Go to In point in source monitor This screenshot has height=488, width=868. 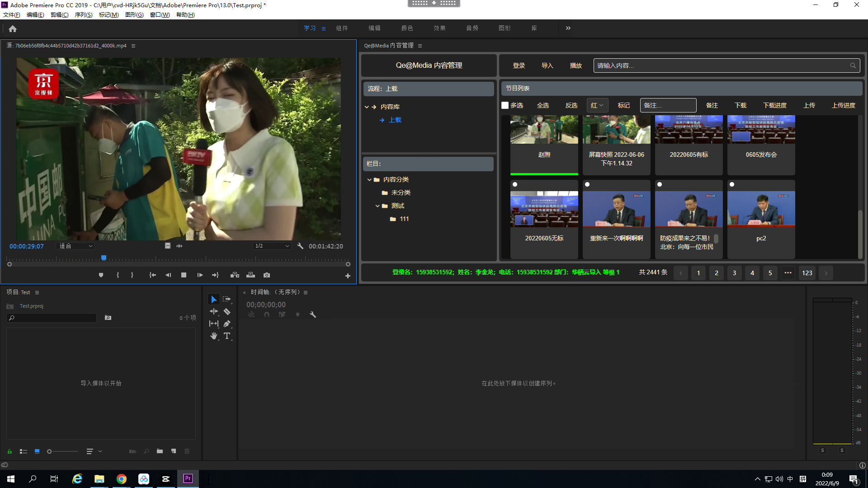pyautogui.click(x=153, y=275)
